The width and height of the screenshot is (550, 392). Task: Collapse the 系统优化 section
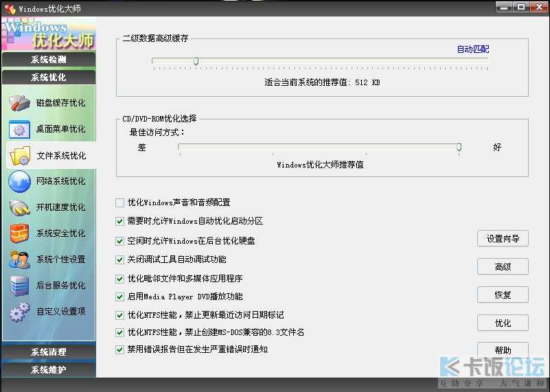tap(48, 77)
